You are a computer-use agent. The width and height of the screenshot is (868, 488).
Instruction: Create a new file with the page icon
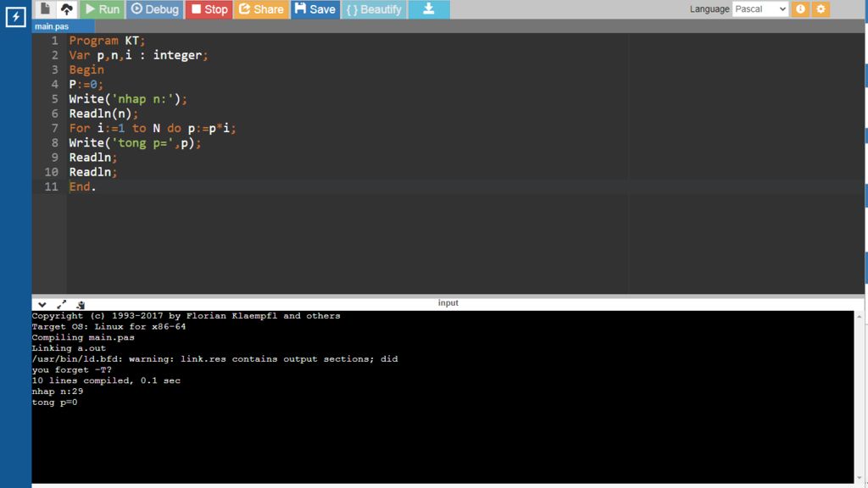pyautogui.click(x=46, y=8)
